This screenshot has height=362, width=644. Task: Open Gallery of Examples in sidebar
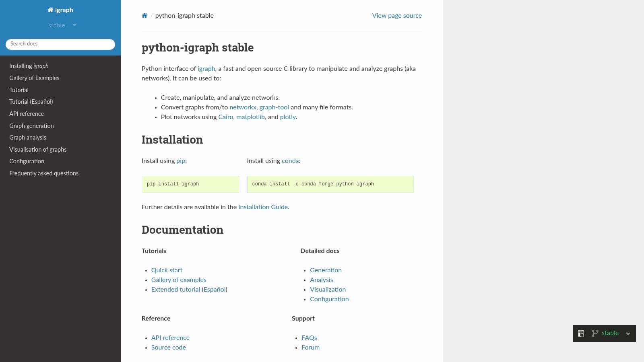coord(34,78)
